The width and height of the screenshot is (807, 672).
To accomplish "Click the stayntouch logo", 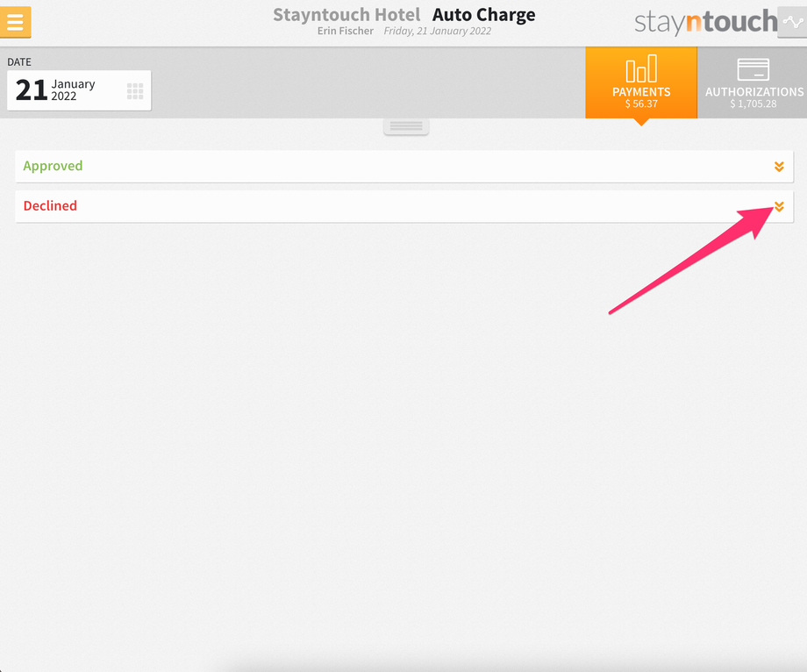I will point(705,22).
